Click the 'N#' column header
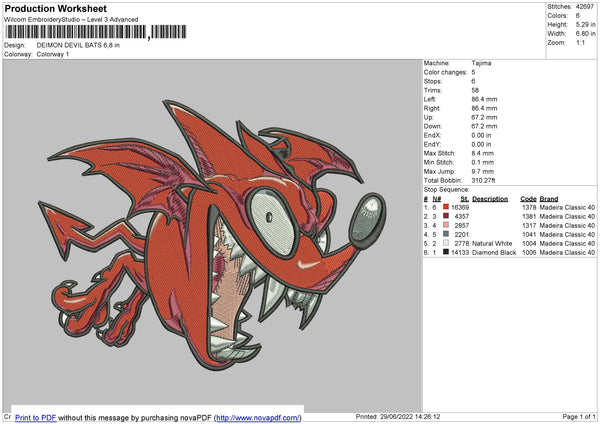Image resolution: width=600 pixels, height=424 pixels. click(437, 199)
